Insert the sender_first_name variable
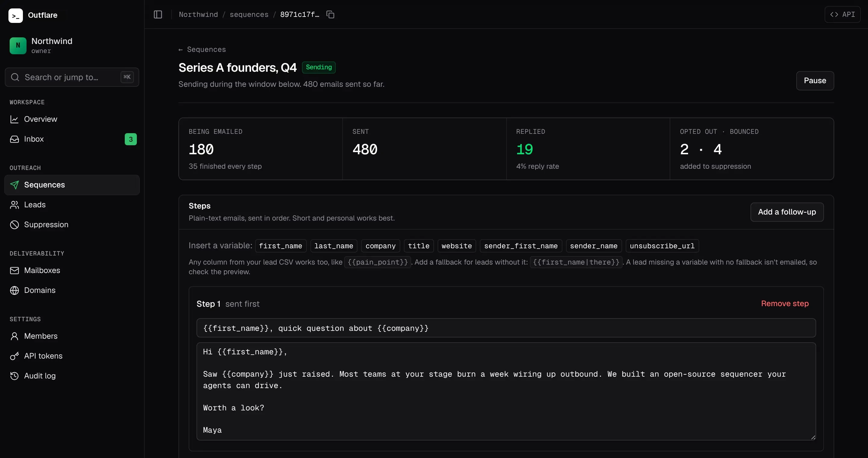The image size is (868, 458). [x=520, y=246]
